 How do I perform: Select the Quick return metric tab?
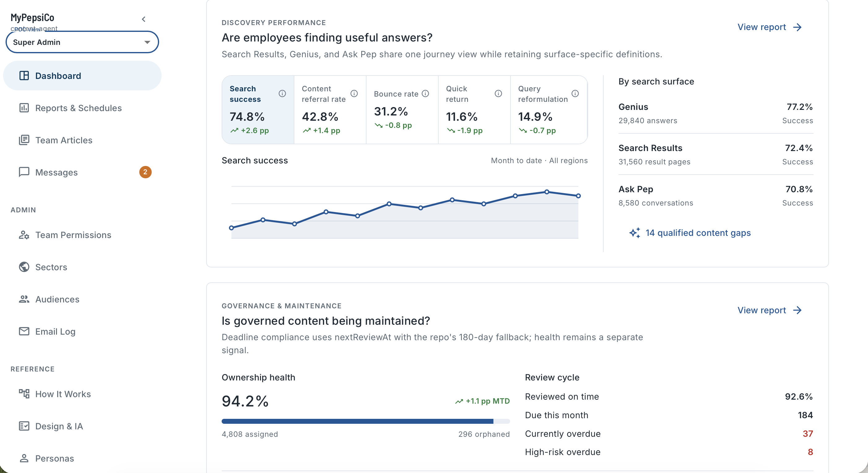pos(474,110)
